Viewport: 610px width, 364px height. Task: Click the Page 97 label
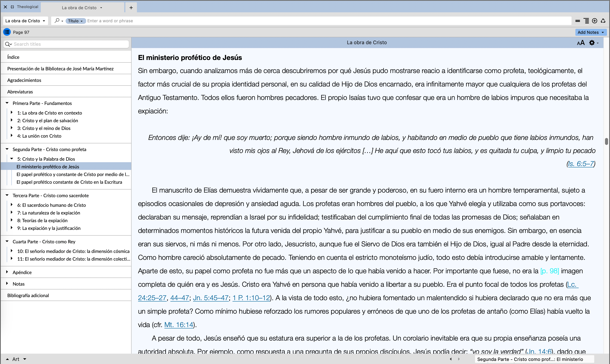click(x=21, y=32)
